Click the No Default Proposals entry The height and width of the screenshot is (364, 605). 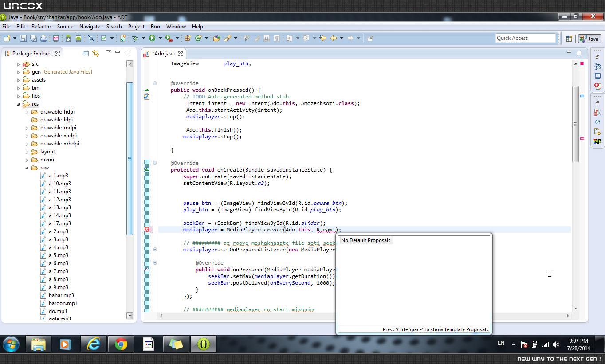click(365, 240)
